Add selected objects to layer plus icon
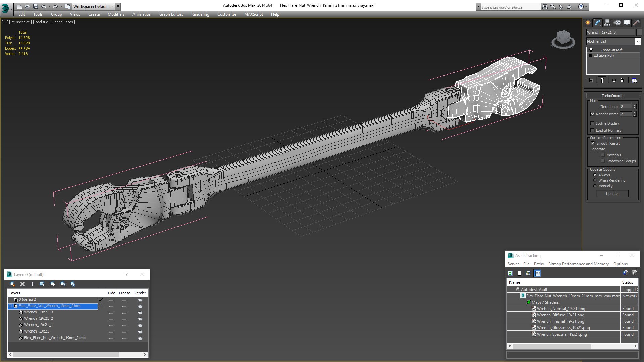The width and height of the screenshot is (644, 362). tap(33, 284)
